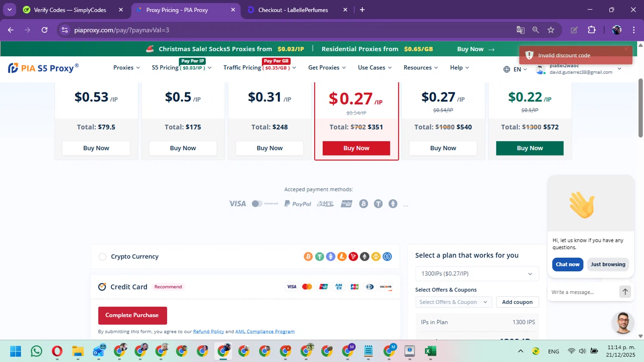The width and height of the screenshot is (644, 362).
Task: Click the PIA S5 Proxy logo
Action: [43, 68]
